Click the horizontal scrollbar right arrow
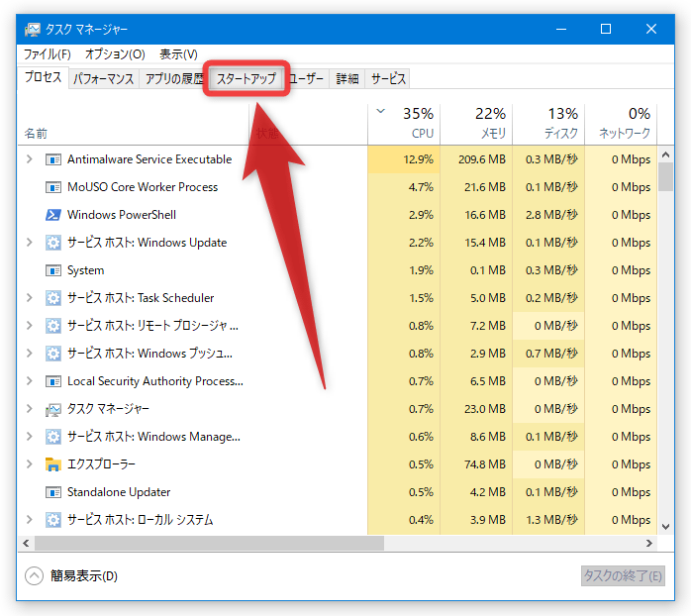The width and height of the screenshot is (691, 616). pyautogui.click(x=649, y=544)
